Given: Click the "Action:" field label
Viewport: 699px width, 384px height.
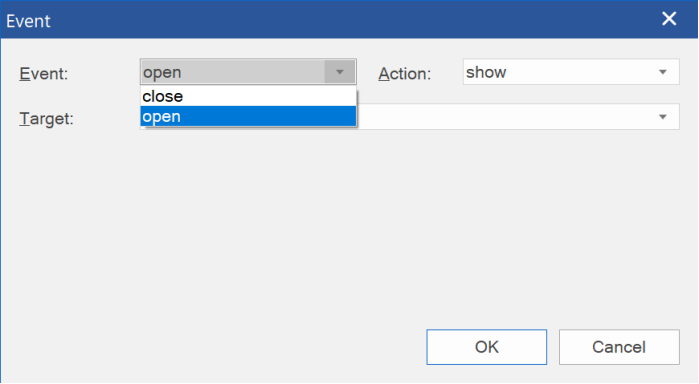Looking at the screenshot, I should click(x=405, y=74).
